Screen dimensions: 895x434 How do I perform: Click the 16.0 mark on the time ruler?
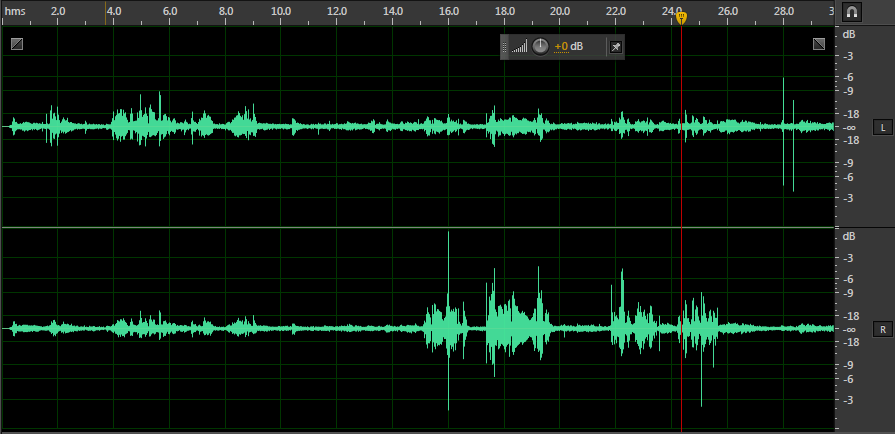click(x=449, y=11)
